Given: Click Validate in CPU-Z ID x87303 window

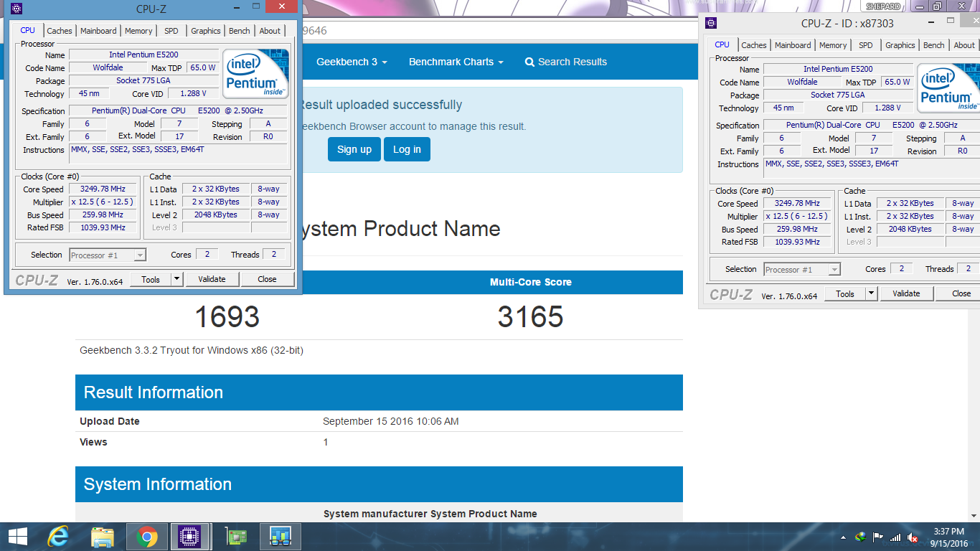Looking at the screenshot, I should [906, 293].
